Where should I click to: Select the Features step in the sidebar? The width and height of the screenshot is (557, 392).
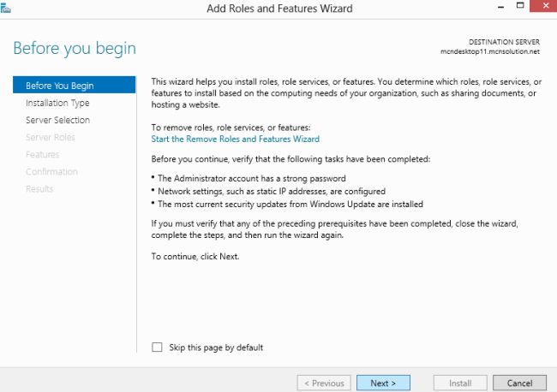[43, 154]
